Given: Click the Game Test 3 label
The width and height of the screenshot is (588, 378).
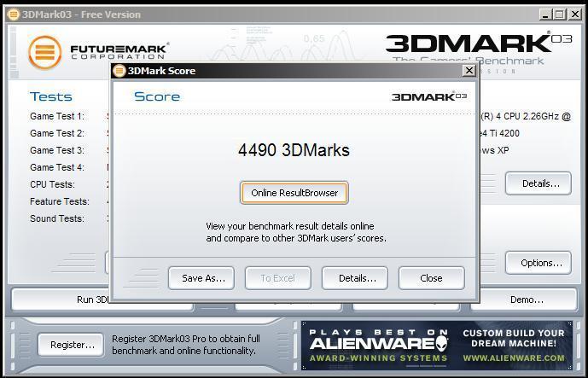Looking at the screenshot, I should tap(57, 150).
